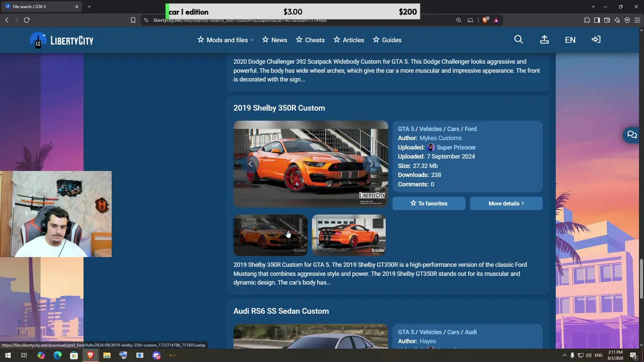
Task: Click the ENG language indicator in tray
Action: tap(599, 355)
